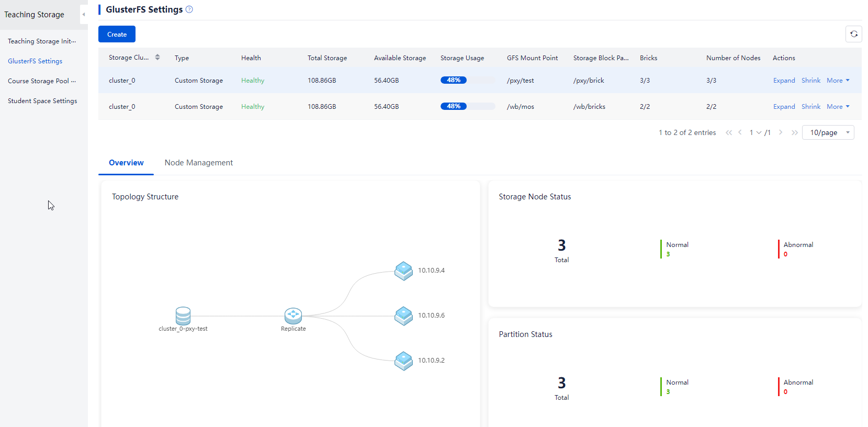Select the 10.10.9.6 node icon
Screen dimensions: 868x427
(403, 316)
